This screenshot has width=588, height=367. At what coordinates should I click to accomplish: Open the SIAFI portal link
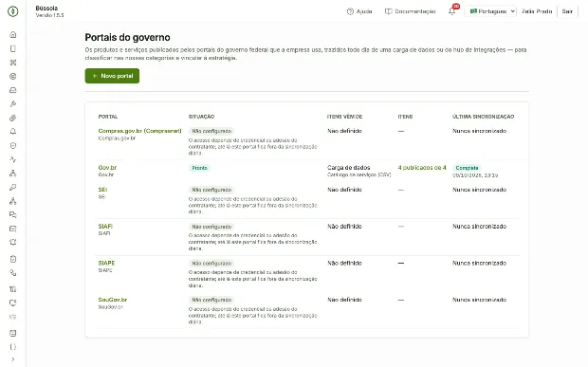[x=105, y=226]
